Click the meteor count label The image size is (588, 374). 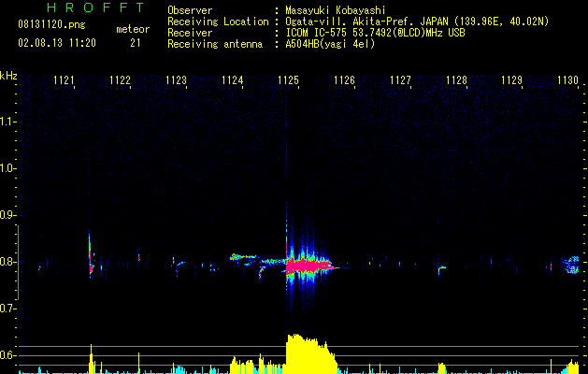[x=133, y=29]
